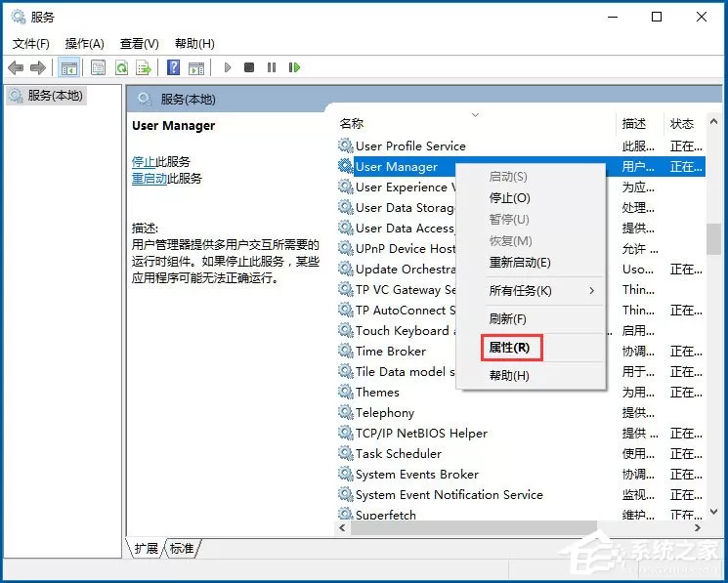Choose 重新启动(E) from context menu
This screenshot has width=728, height=583.
tap(520, 263)
